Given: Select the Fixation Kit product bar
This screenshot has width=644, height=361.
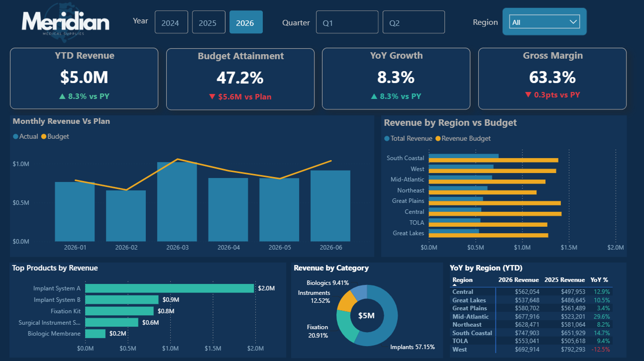Looking at the screenshot, I should pos(120,311).
